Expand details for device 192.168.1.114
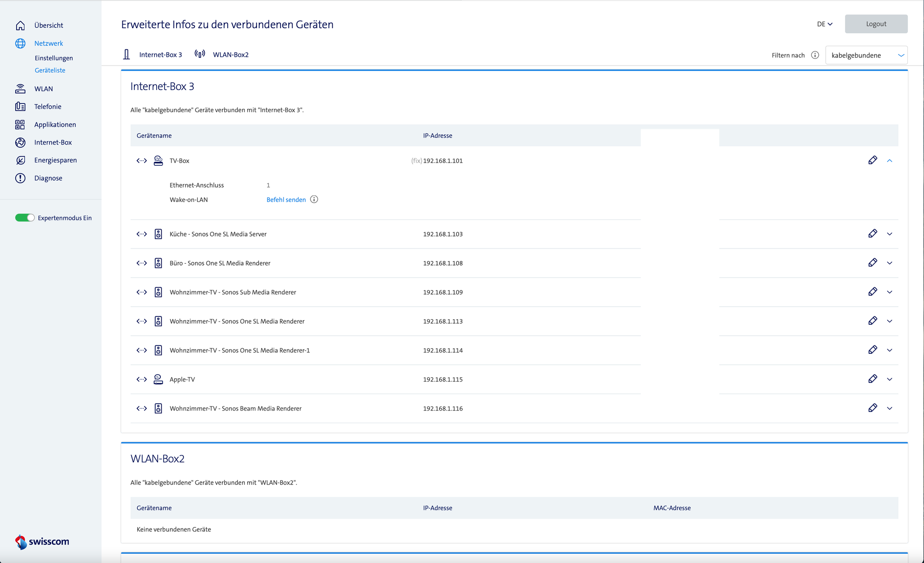This screenshot has height=563, width=924. coord(890,351)
